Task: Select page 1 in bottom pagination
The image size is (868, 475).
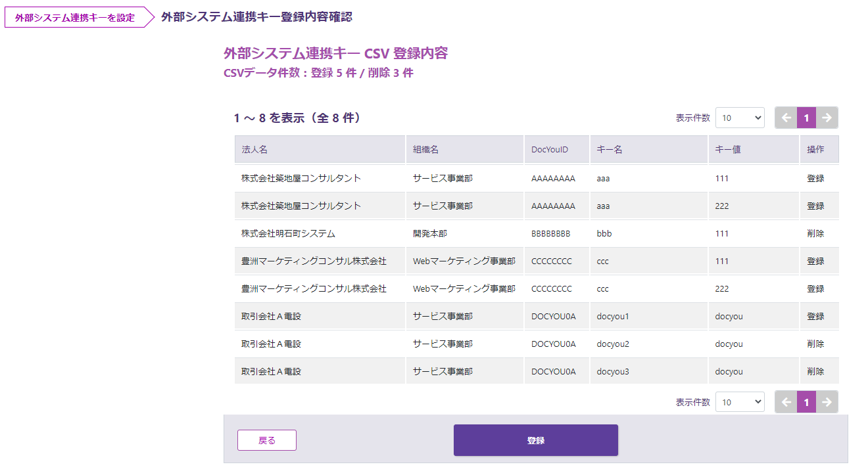Action: coord(806,402)
